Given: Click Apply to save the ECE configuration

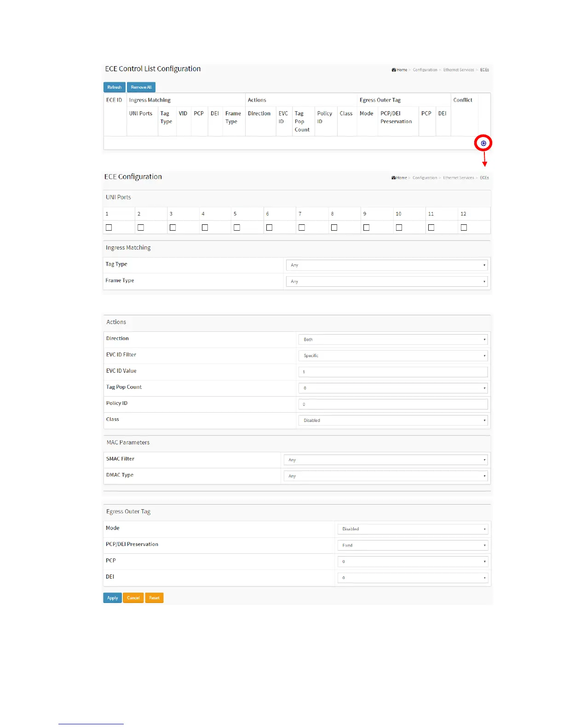Looking at the screenshot, I should click(x=113, y=598).
